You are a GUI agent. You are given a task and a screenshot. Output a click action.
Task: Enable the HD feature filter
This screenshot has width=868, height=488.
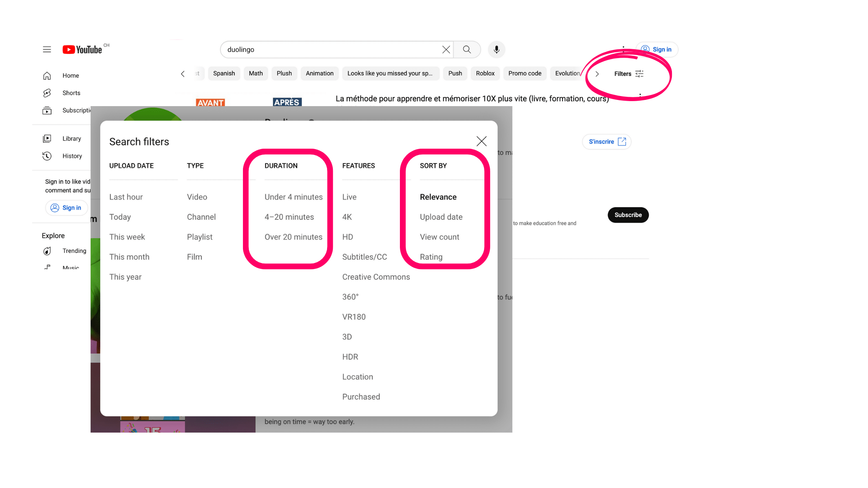(x=348, y=237)
